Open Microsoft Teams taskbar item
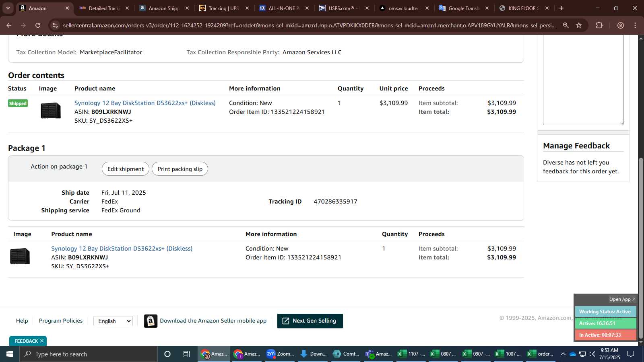Viewport: 644px width, 362px height. point(378,354)
